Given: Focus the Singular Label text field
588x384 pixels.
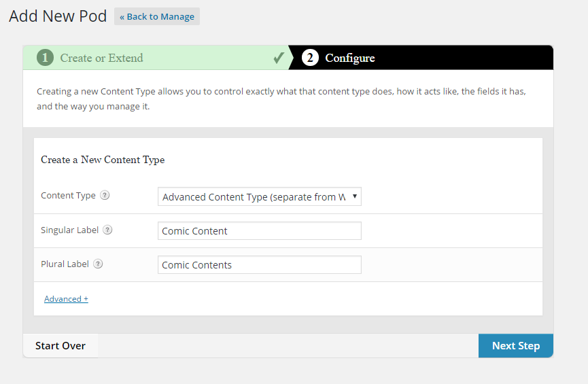Looking at the screenshot, I should (x=259, y=231).
